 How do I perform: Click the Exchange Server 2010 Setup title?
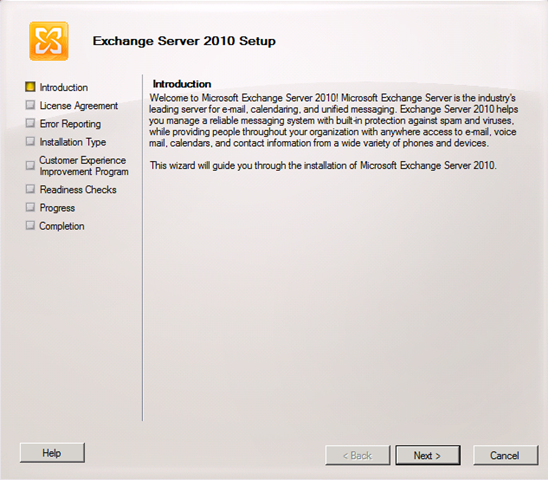click(x=184, y=41)
